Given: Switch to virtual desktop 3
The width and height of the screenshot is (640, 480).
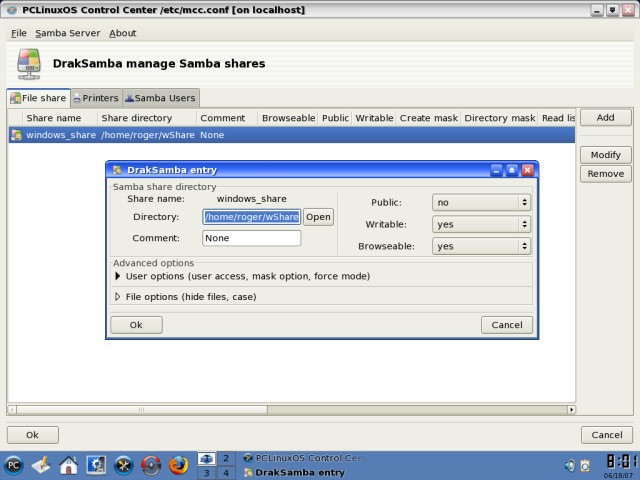Looking at the screenshot, I should (207, 473).
